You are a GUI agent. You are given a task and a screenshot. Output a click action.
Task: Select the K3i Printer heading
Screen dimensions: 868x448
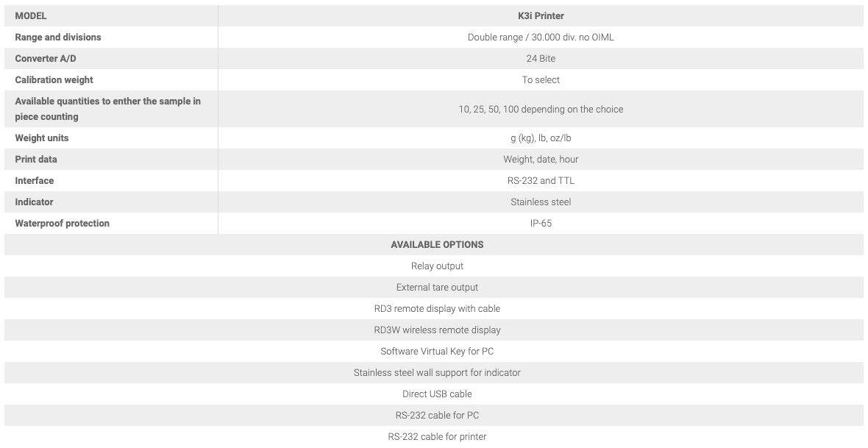click(541, 15)
